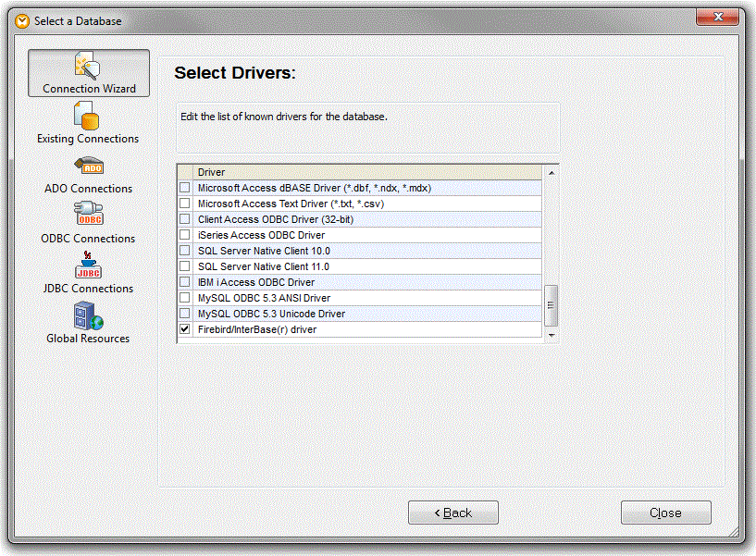
Task: Check Client Access ODBC Driver (32-bit)
Action: pyautogui.click(x=185, y=219)
